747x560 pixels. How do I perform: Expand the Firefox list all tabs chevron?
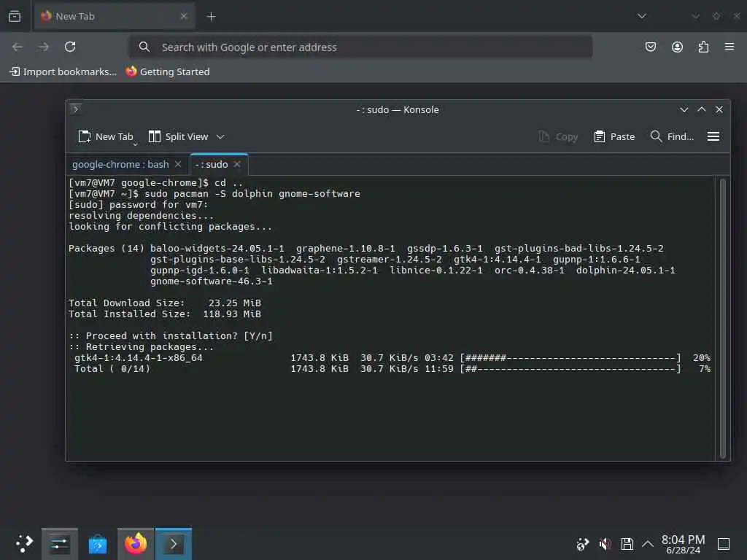pos(642,16)
